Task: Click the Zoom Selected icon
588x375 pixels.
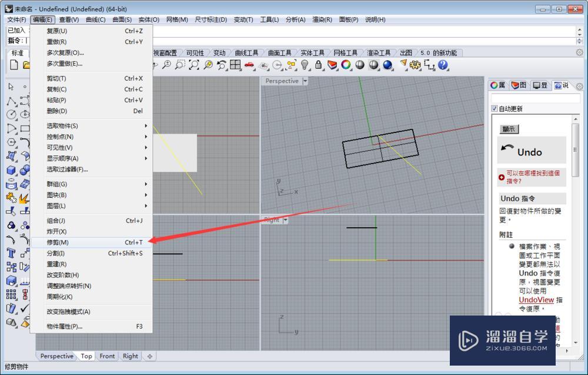Action: [x=208, y=65]
